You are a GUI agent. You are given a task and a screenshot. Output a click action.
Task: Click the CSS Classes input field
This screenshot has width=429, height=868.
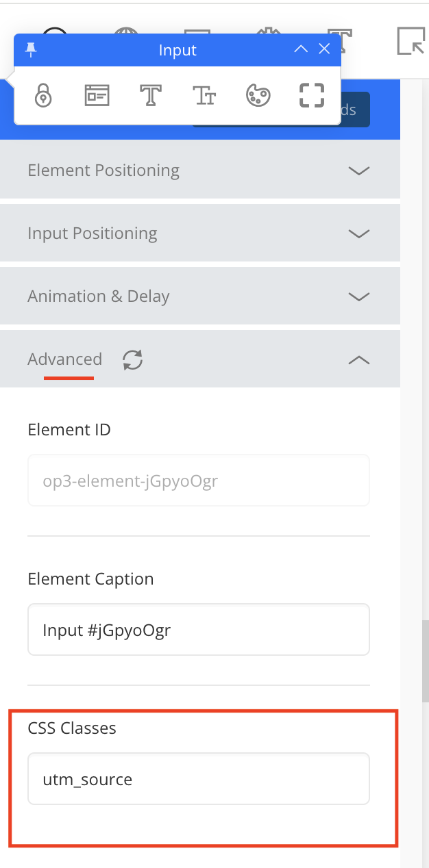199,778
